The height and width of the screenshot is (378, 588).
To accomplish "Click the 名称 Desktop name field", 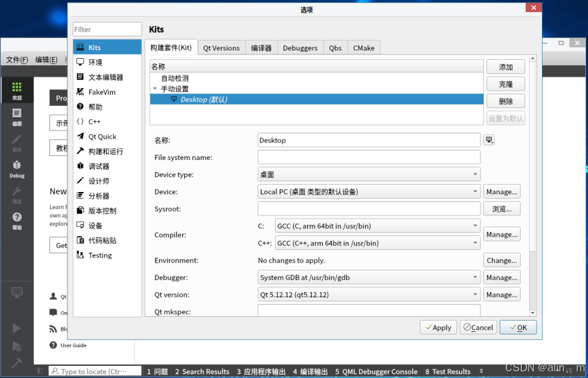I will tap(369, 140).
